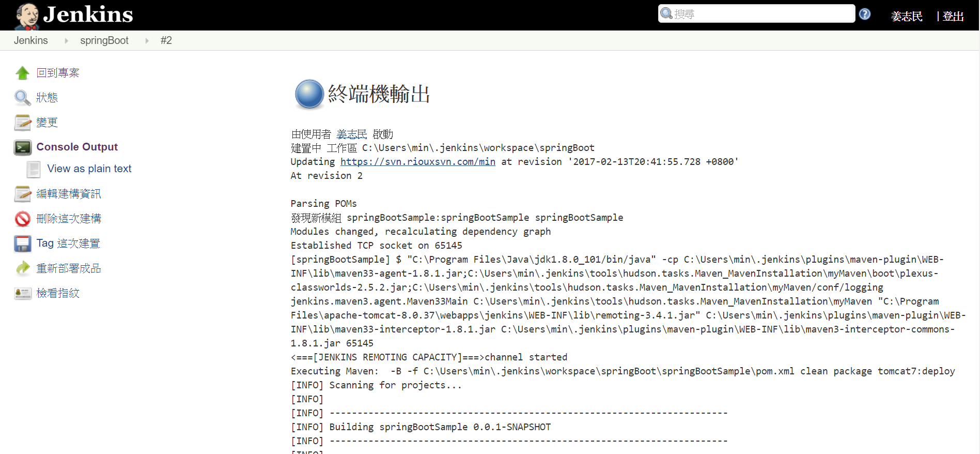
Task: Click the magnifier icon next to 狀態
Action: point(22,98)
